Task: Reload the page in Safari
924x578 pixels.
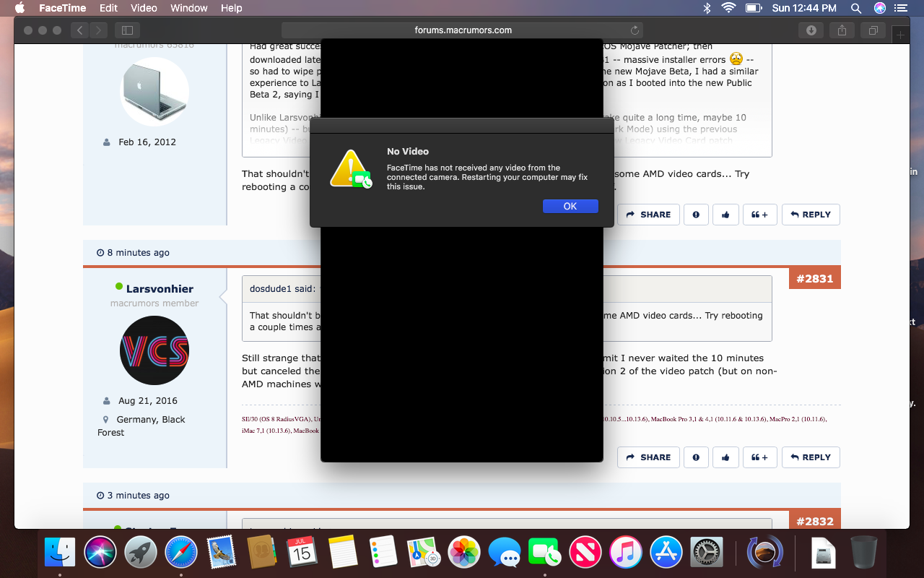Action: click(x=635, y=30)
